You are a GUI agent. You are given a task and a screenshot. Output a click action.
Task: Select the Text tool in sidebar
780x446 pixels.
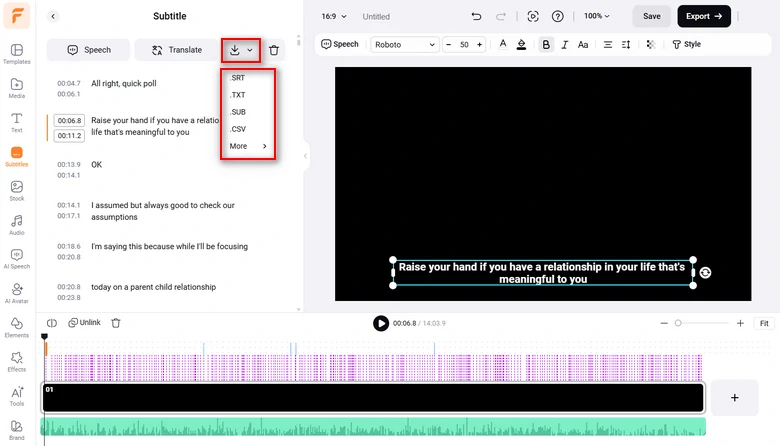point(16,122)
